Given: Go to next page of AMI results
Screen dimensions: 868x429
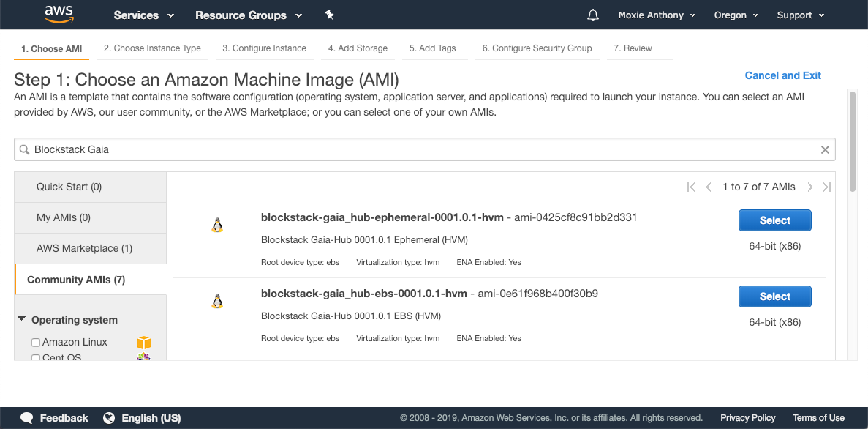Looking at the screenshot, I should pyautogui.click(x=810, y=187).
